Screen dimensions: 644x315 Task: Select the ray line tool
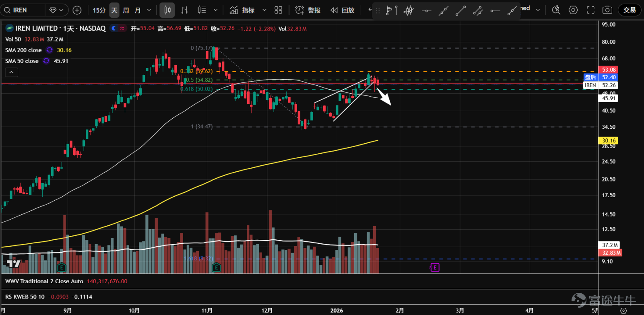(461, 10)
